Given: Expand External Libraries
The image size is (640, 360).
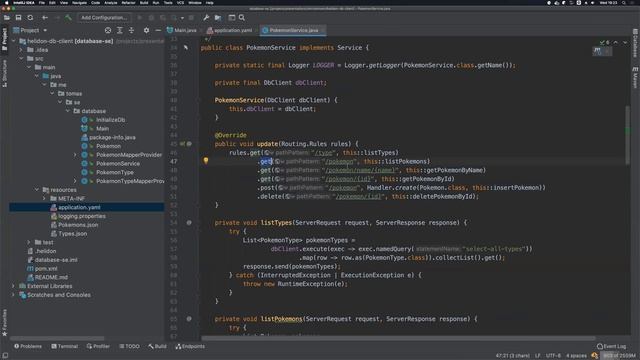Looking at the screenshot, I should (x=13, y=286).
